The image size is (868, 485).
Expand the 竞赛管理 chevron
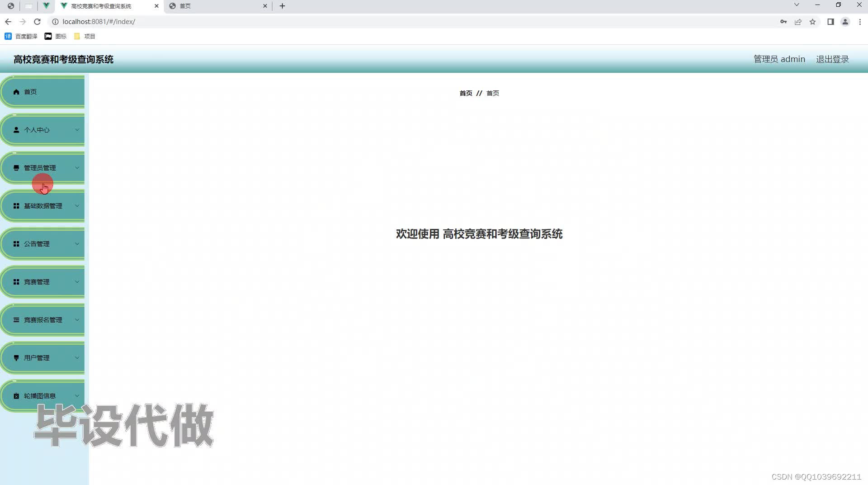click(x=77, y=282)
